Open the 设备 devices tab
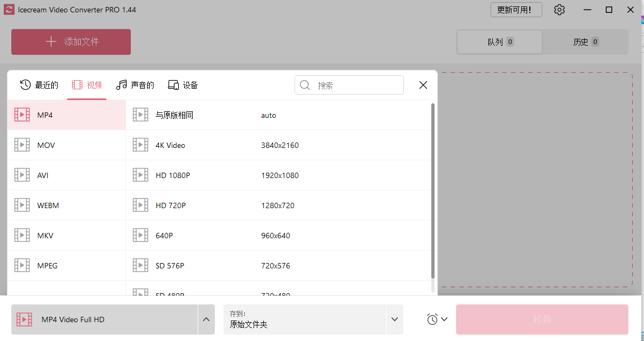Image resolution: width=644 pixels, height=341 pixels. tap(183, 85)
